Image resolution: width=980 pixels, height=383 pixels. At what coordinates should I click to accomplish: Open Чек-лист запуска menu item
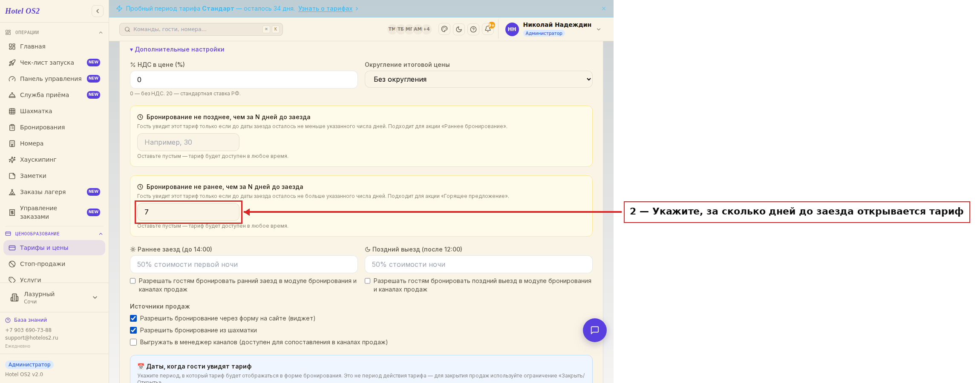pos(55,63)
